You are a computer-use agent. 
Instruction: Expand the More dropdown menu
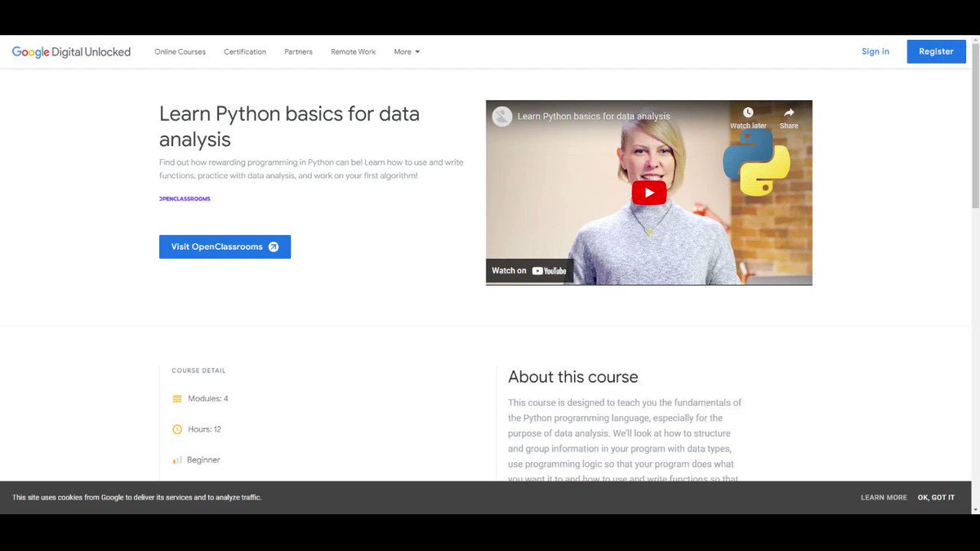[x=407, y=51]
